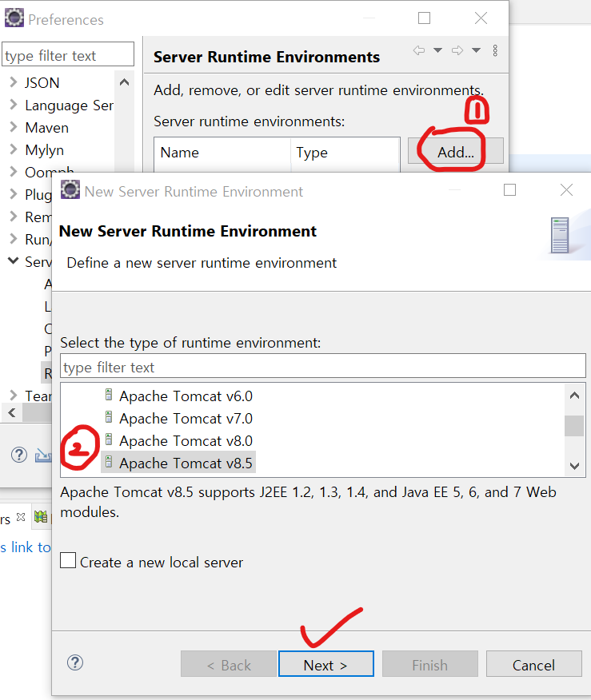Close the New Server Runtime Environment dialog
Viewport: 591px width, 700px height.
(x=566, y=189)
